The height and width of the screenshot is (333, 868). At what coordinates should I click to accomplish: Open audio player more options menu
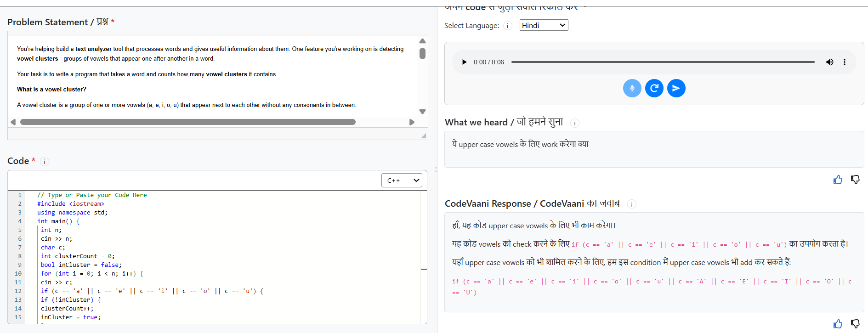tap(845, 62)
